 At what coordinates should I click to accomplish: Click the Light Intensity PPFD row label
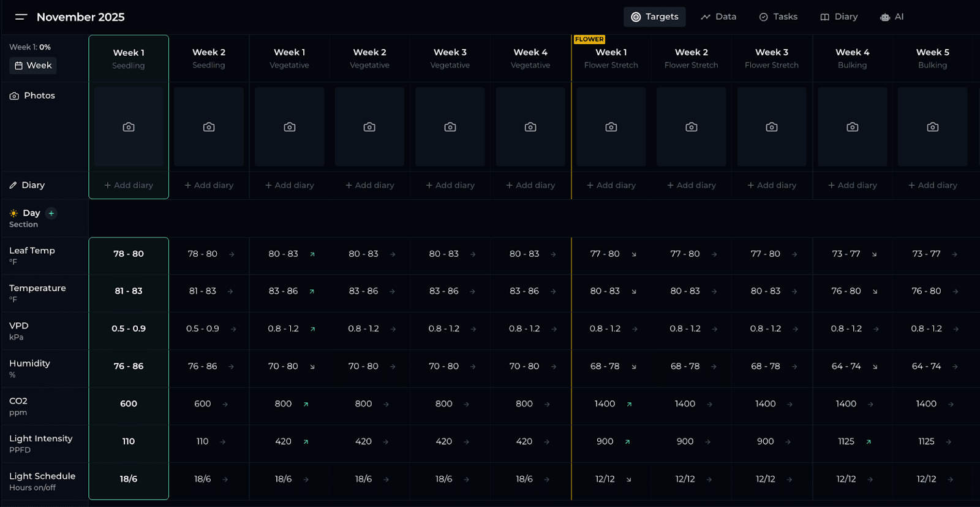coord(40,444)
